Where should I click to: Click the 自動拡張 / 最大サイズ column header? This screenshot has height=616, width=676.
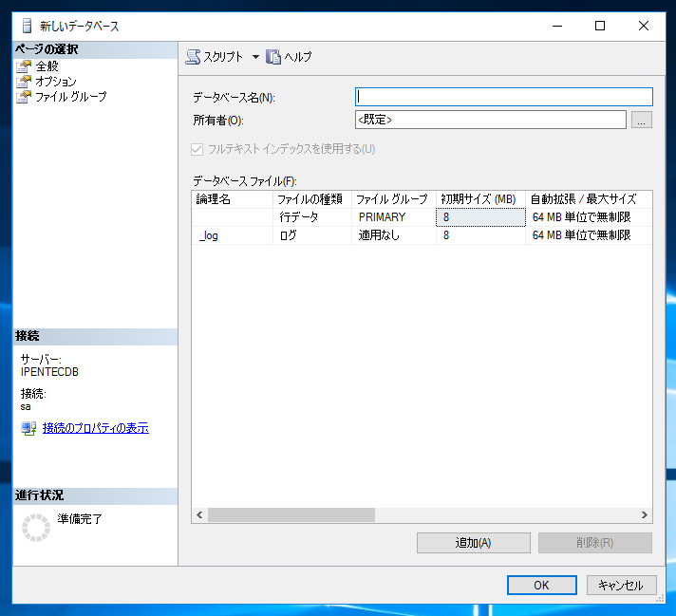589,199
